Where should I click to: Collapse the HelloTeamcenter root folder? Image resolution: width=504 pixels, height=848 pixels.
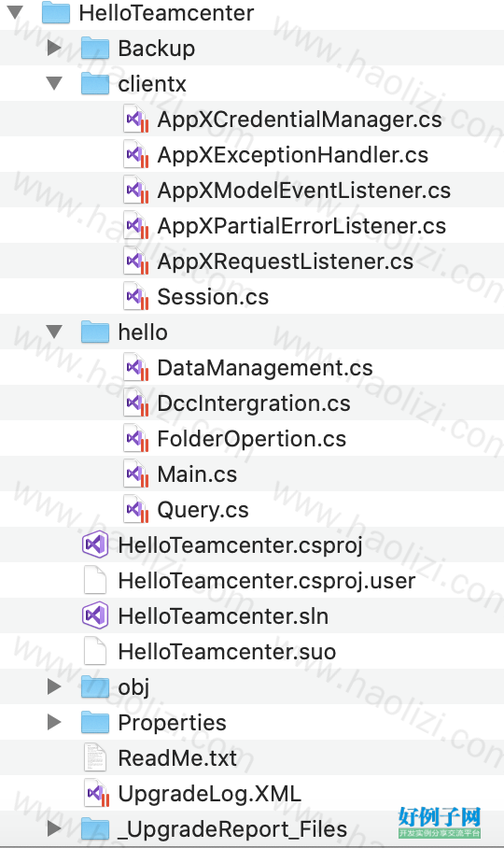tap(15, 12)
